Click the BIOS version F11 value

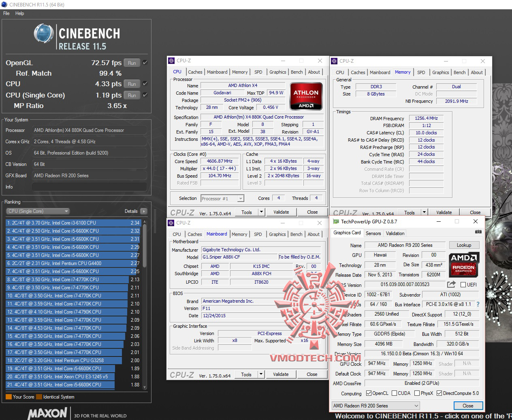pyautogui.click(x=261, y=308)
